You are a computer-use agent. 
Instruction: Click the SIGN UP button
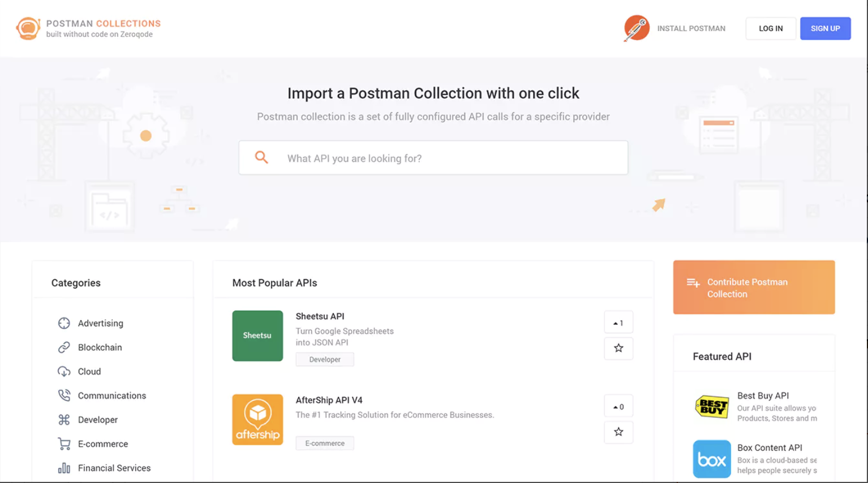pyautogui.click(x=825, y=28)
